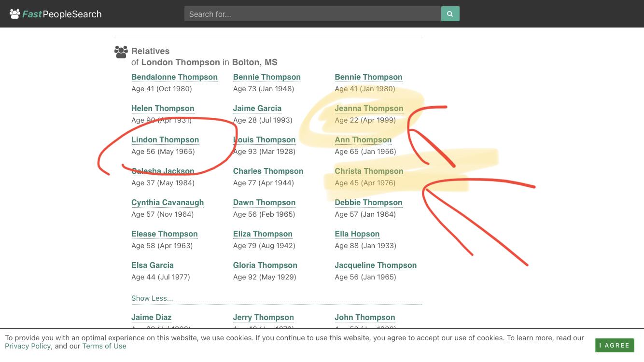Open Bendalonne Thompson profile link
The width and height of the screenshot is (644, 362).
(x=174, y=77)
